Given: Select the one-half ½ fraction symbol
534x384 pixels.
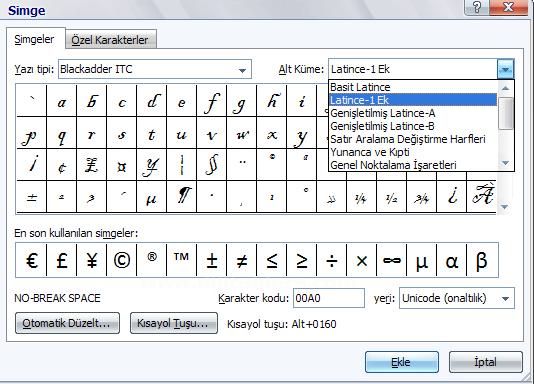Looking at the screenshot, I should (391, 197).
